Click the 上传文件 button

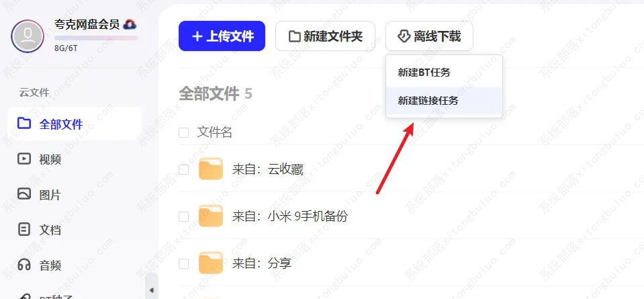pyautogui.click(x=222, y=36)
